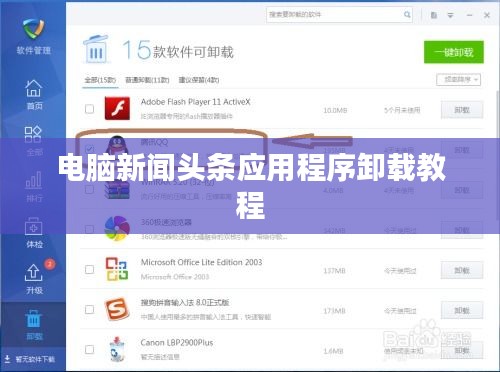Screen dimensions: 500x372
Task: Click the 1.6MB size of Canon LBP2900Plus
Action: (x=333, y=351)
